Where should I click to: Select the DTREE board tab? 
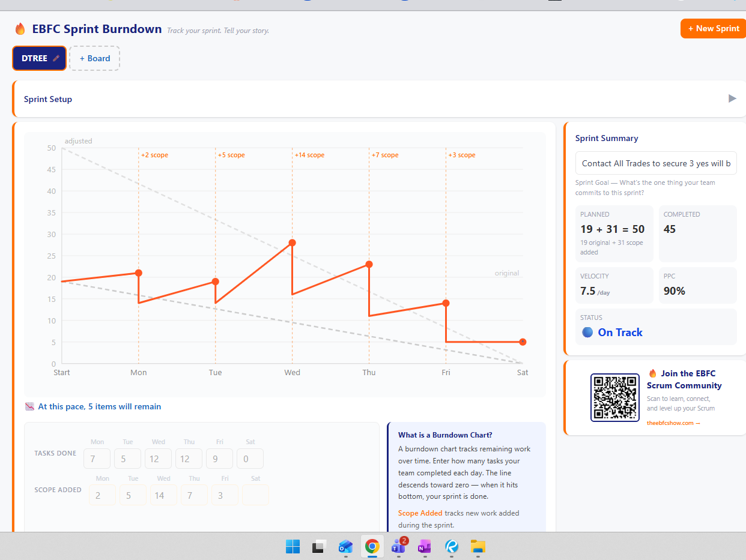[x=33, y=58]
